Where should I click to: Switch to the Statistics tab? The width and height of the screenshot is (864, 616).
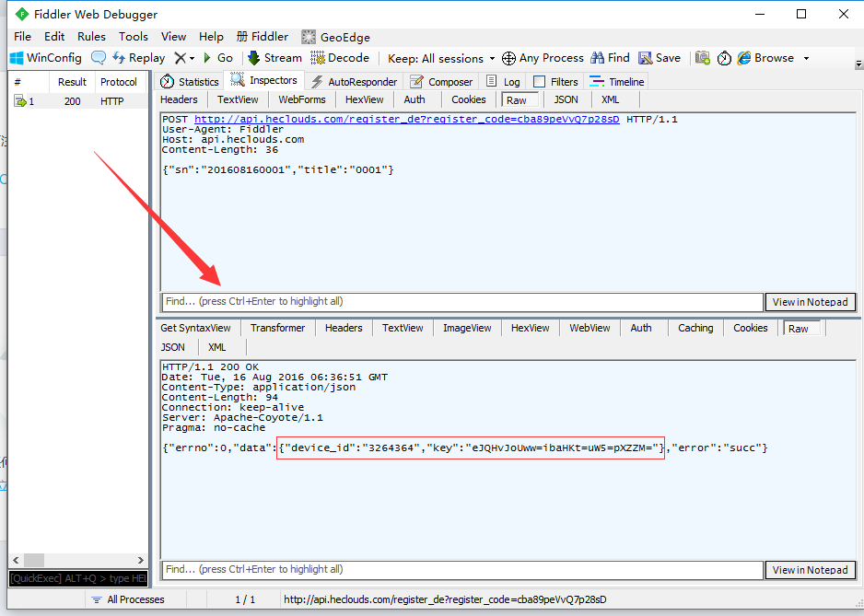190,82
